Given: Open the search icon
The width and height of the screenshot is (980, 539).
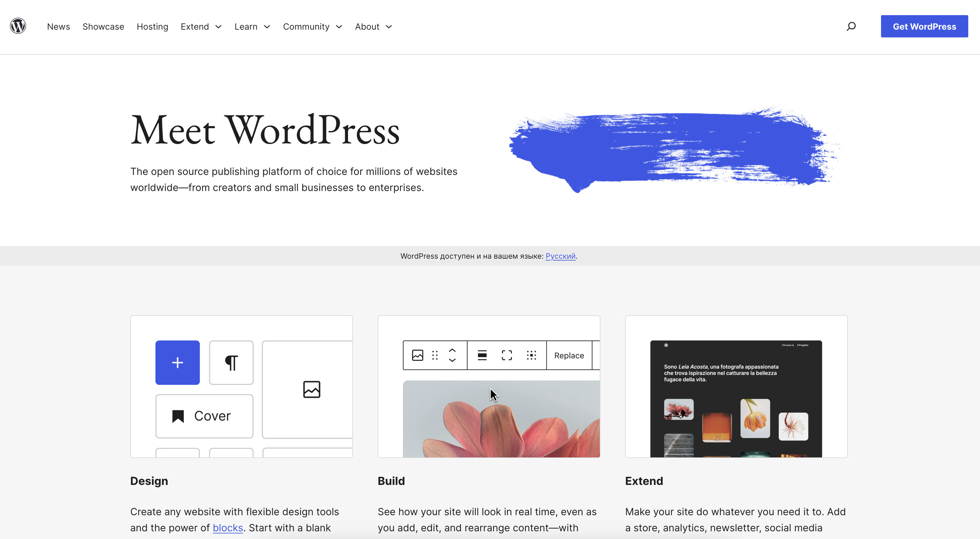Looking at the screenshot, I should 851,26.
